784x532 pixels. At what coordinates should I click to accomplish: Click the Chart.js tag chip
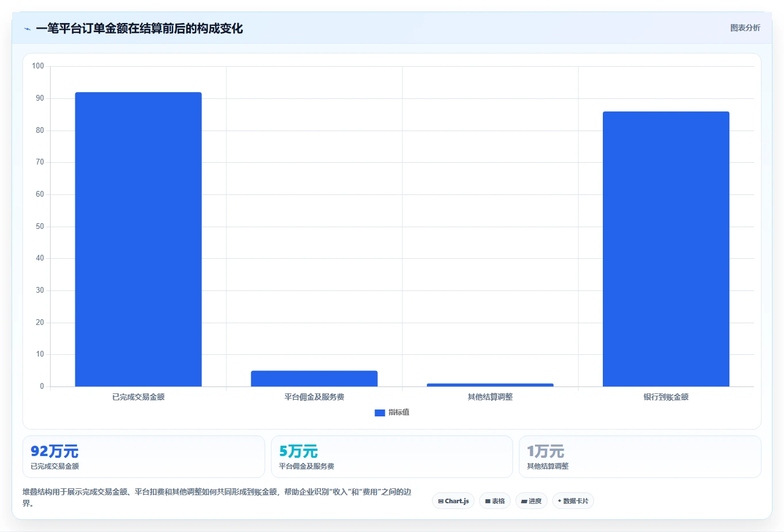tap(453, 501)
